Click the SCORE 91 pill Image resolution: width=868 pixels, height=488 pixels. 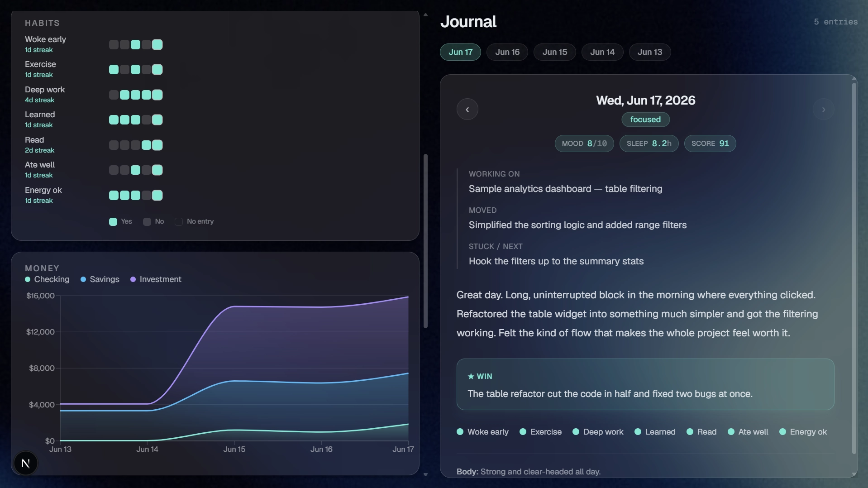[710, 144]
